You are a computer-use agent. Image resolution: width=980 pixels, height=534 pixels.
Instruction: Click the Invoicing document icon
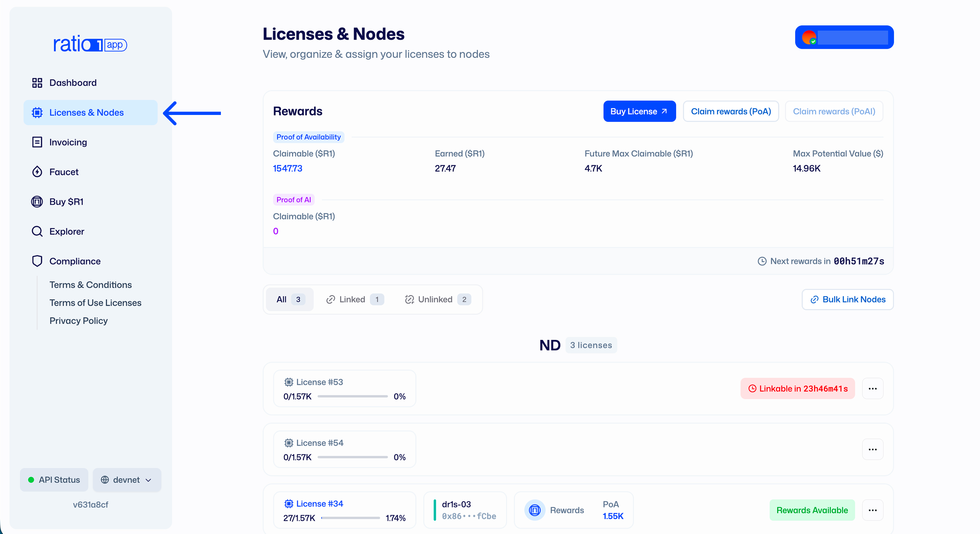37,142
